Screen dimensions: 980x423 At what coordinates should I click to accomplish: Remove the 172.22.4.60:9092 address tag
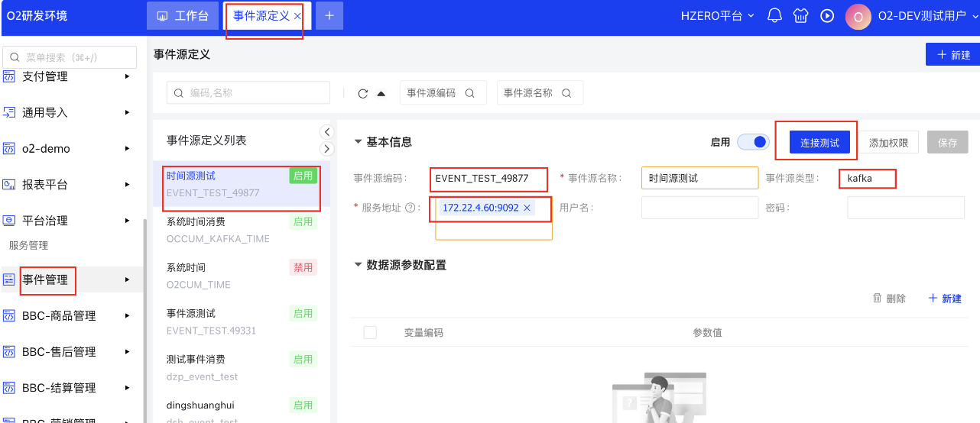click(527, 208)
